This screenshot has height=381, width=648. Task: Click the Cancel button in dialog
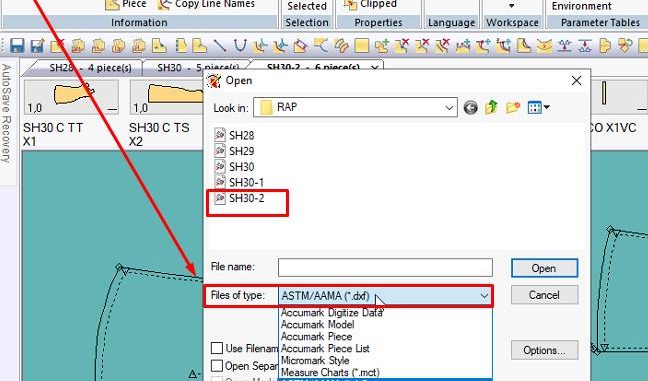click(544, 295)
